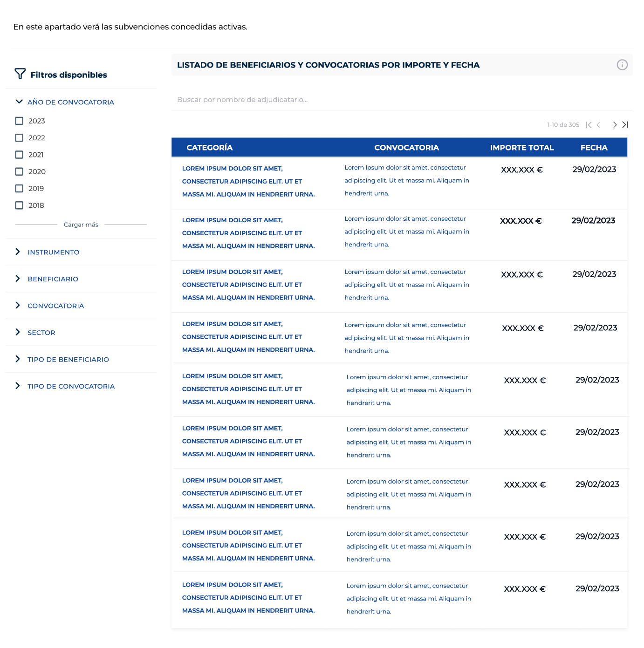This screenshot has width=644, height=648.
Task: Click the Cargar más link
Action: click(x=81, y=225)
